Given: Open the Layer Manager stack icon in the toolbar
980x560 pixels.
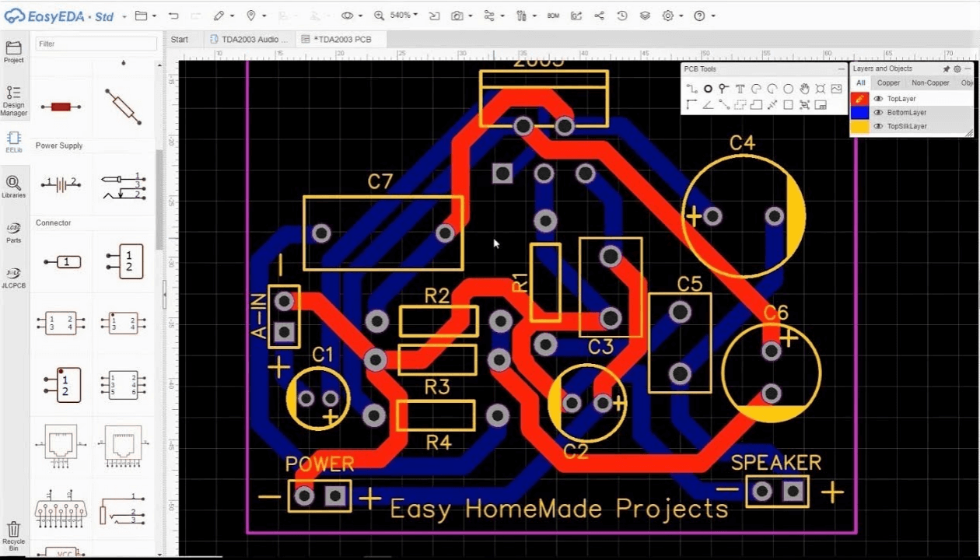Looking at the screenshot, I should pos(645,16).
